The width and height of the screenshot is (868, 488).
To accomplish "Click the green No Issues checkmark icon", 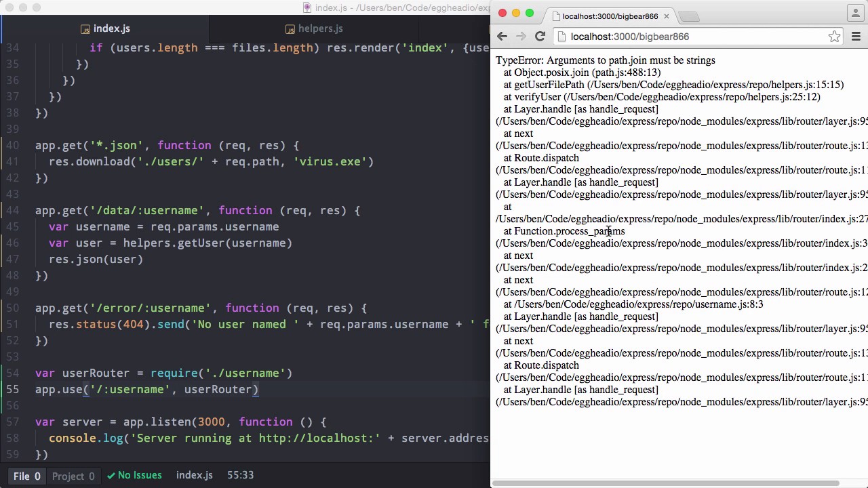I will click(x=111, y=475).
